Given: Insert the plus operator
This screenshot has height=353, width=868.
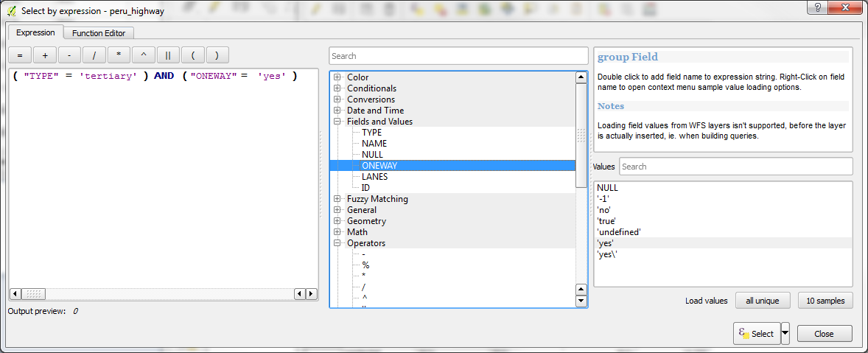Looking at the screenshot, I should tap(45, 55).
